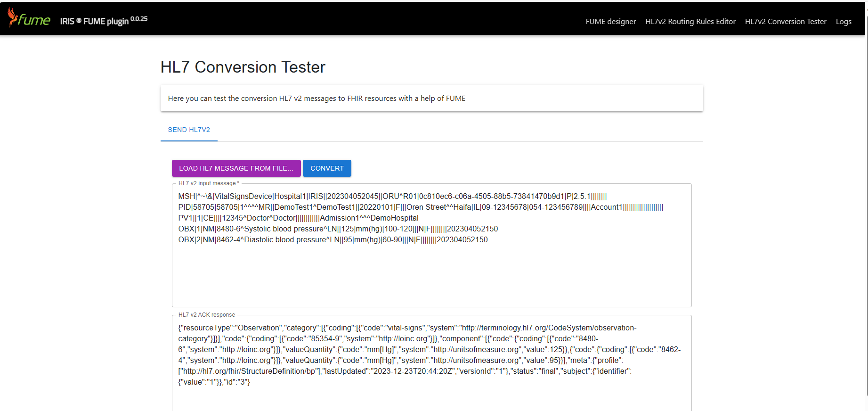Open the Logs page
Viewport: 868px width, 411px height.
(843, 22)
